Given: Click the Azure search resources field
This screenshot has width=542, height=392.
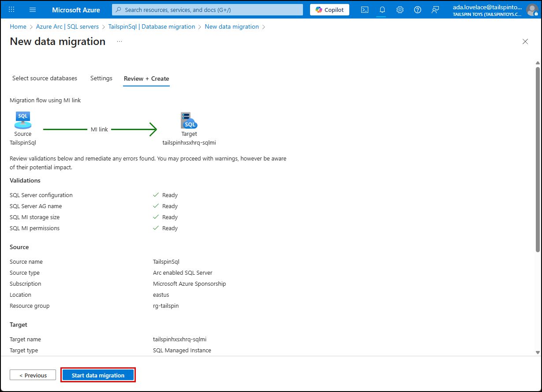Looking at the screenshot, I should (x=207, y=9).
